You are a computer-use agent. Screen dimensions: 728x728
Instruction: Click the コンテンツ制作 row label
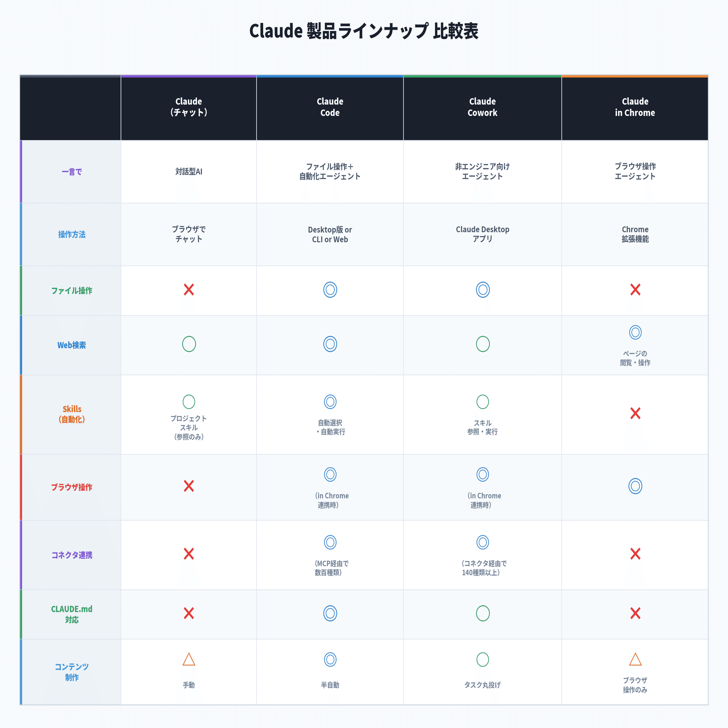point(72,672)
